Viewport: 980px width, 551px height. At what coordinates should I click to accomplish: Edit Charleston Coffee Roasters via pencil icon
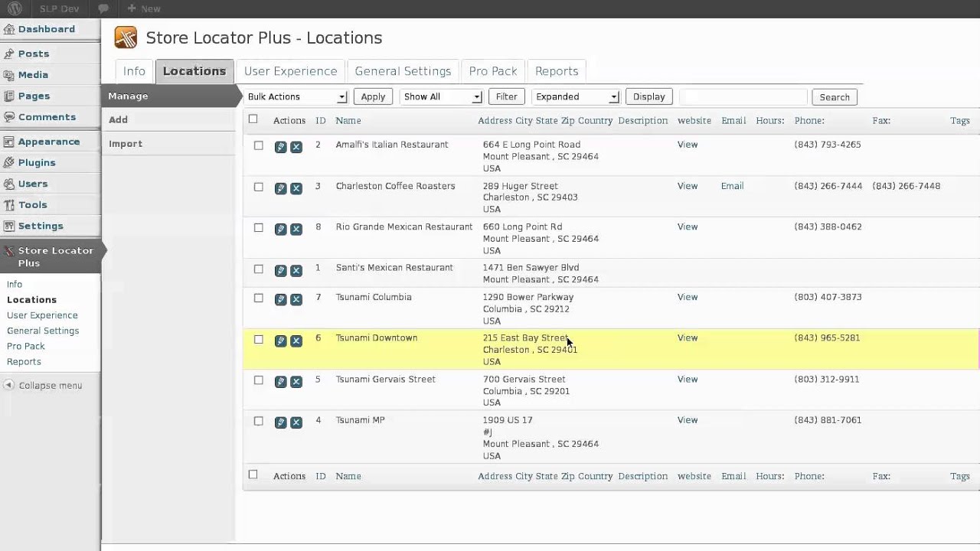click(x=280, y=188)
